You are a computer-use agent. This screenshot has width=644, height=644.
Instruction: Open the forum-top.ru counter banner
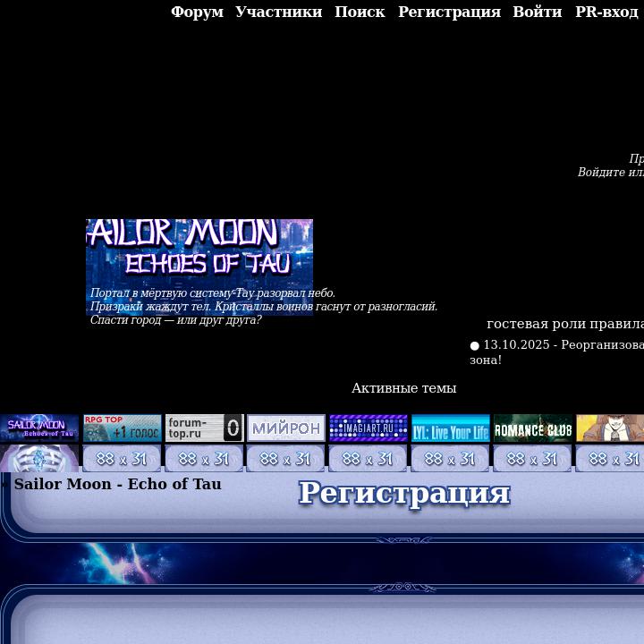click(x=204, y=428)
